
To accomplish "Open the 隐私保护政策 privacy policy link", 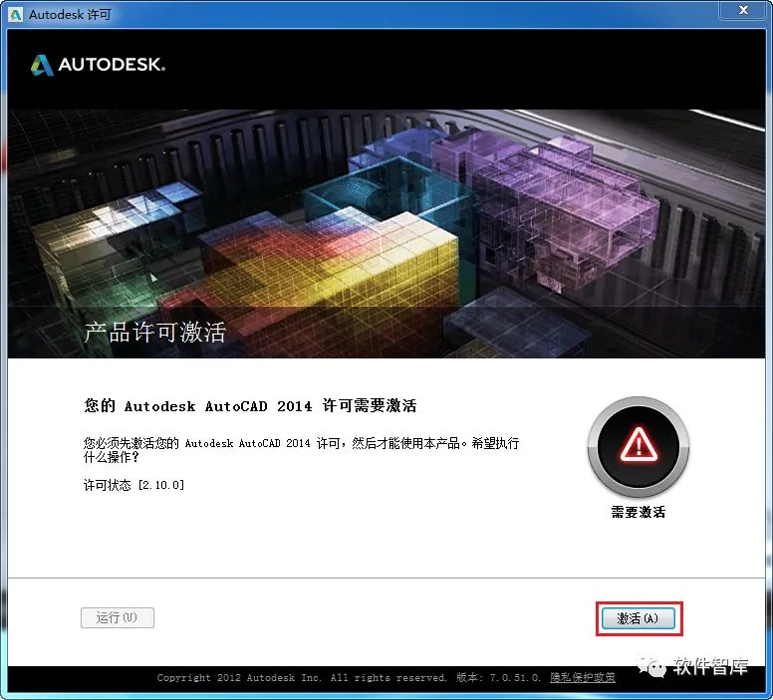I will pyautogui.click(x=582, y=678).
